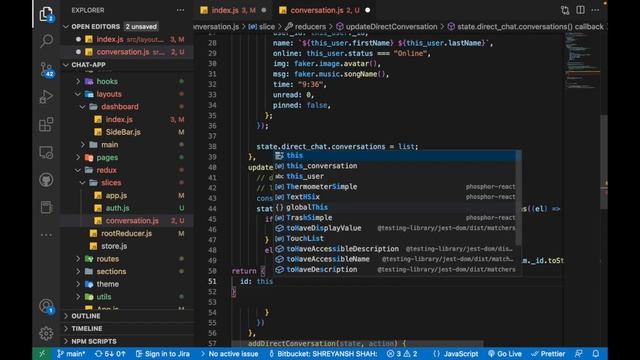Split the editor to the right
This screenshot has width=640, height=360.
pyautogui.click(x=580, y=10)
